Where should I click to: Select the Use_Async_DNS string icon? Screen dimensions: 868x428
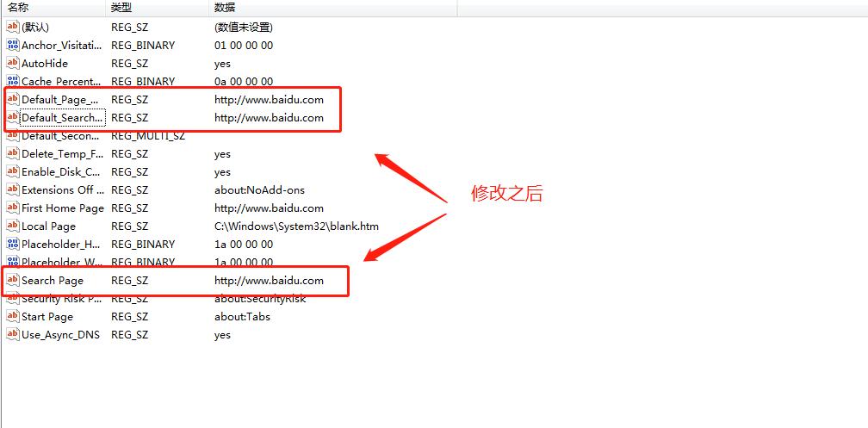[x=13, y=334]
